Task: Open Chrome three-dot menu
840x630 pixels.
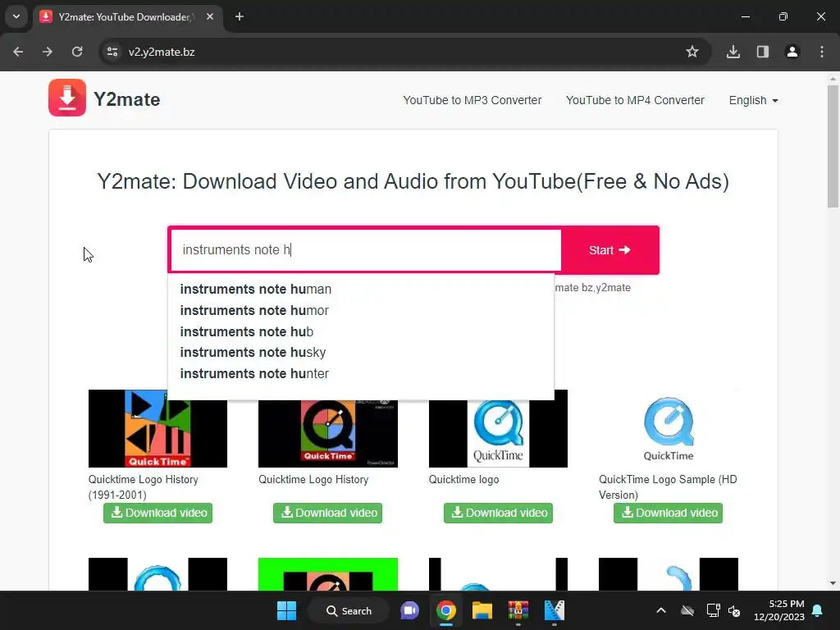Action: 822,52
